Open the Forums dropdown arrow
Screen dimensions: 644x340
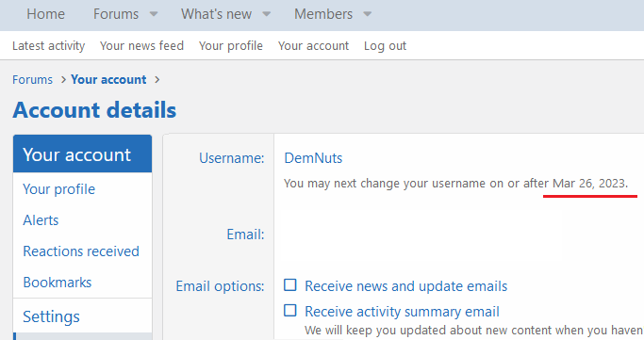point(154,14)
